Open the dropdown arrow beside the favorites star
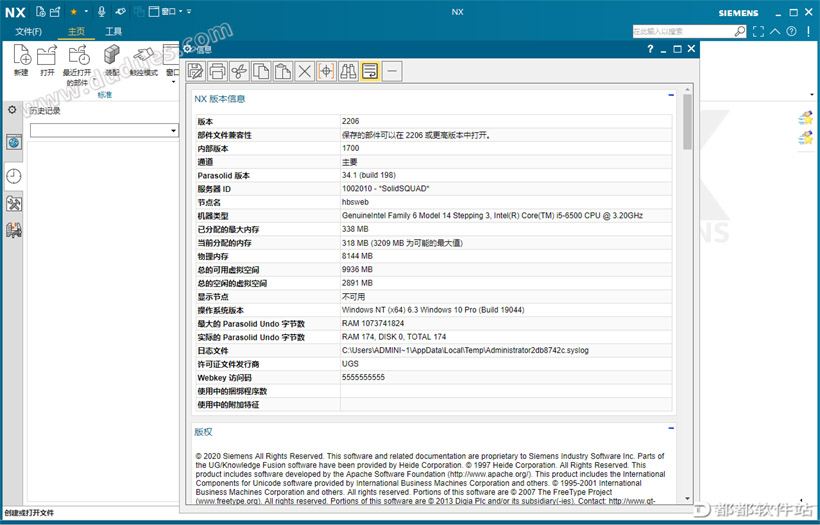820x525 pixels. click(x=86, y=12)
